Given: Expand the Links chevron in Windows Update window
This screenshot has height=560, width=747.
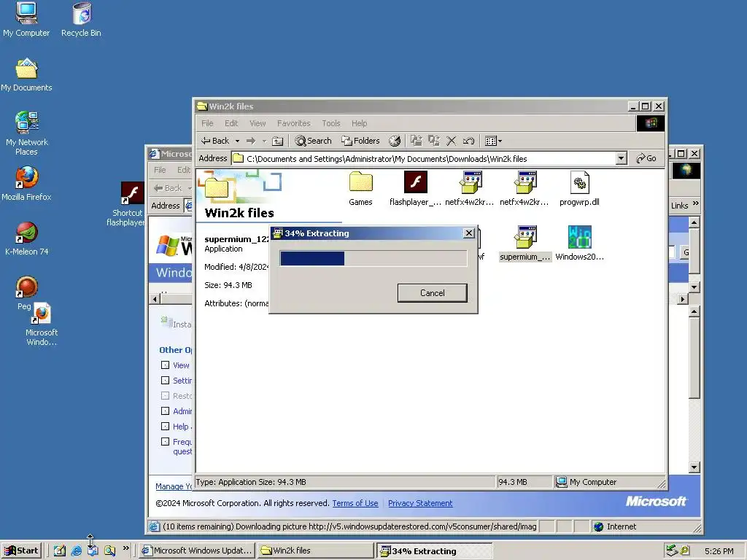Looking at the screenshot, I should tap(695, 204).
